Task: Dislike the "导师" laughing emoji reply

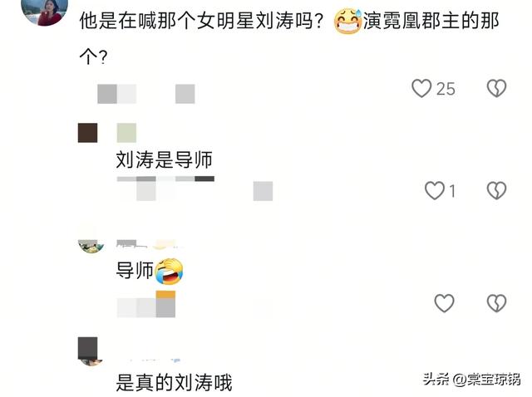Action: (x=496, y=303)
